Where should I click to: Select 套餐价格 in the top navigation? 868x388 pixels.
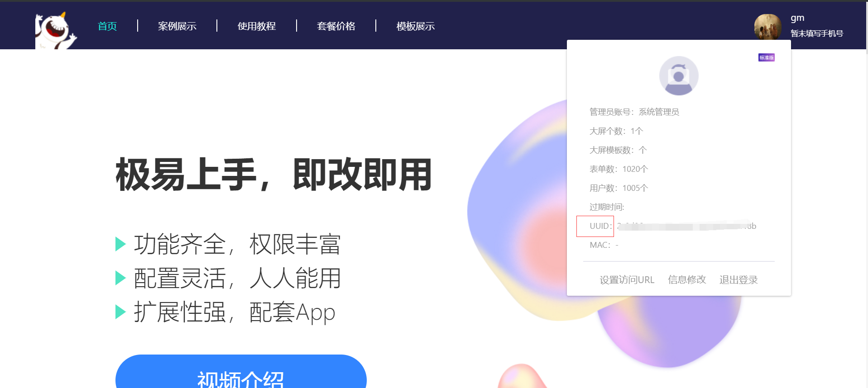pyautogui.click(x=336, y=26)
